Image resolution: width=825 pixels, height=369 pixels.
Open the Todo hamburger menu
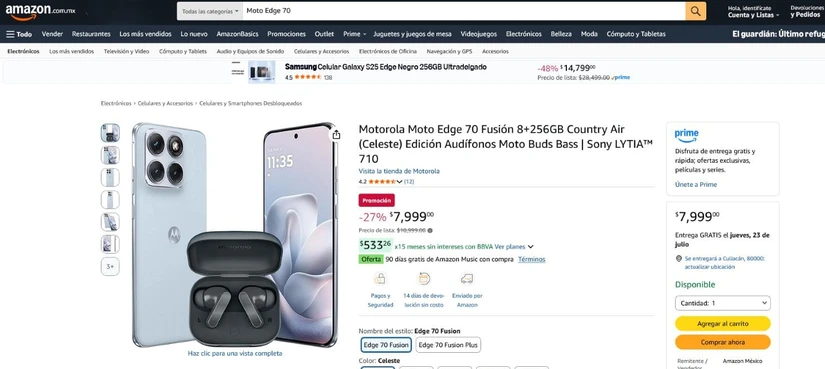pyautogui.click(x=18, y=34)
